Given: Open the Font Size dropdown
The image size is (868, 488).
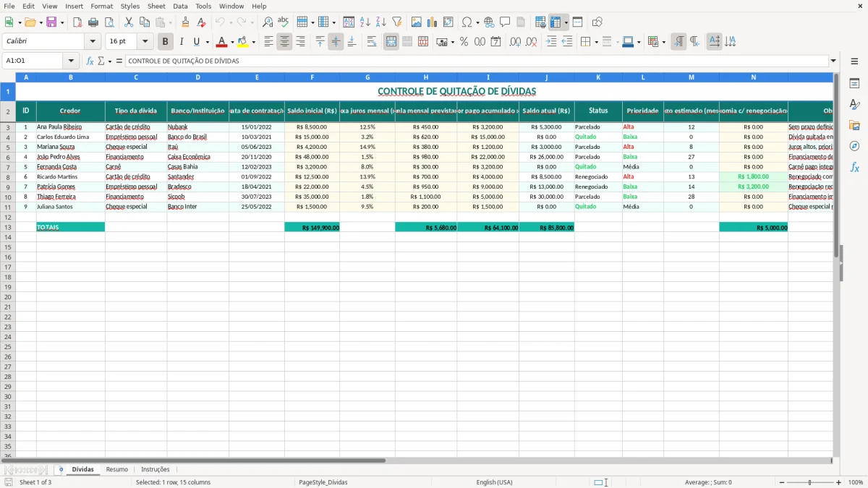Looking at the screenshot, I should point(145,42).
